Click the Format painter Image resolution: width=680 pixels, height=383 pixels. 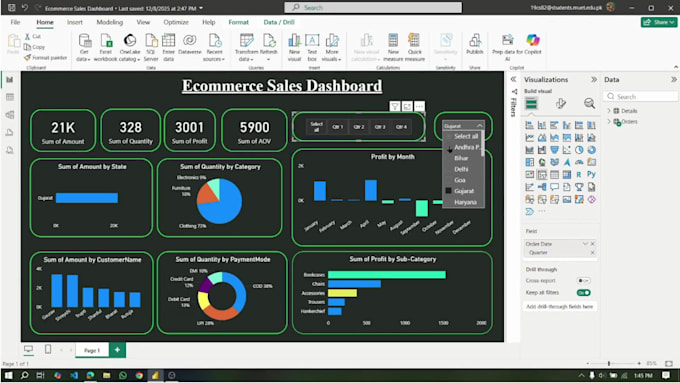[45, 57]
